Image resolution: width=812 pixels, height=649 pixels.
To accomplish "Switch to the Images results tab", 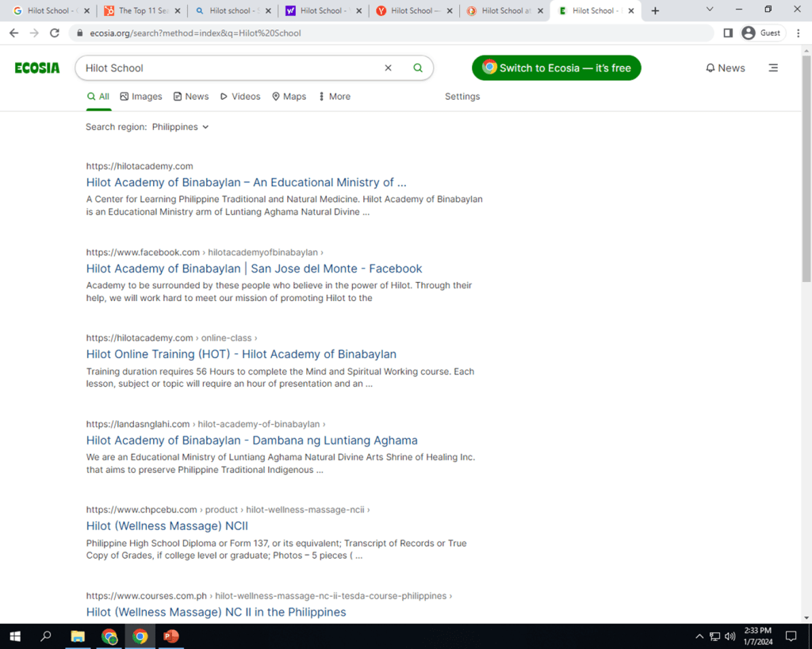I will [x=140, y=97].
